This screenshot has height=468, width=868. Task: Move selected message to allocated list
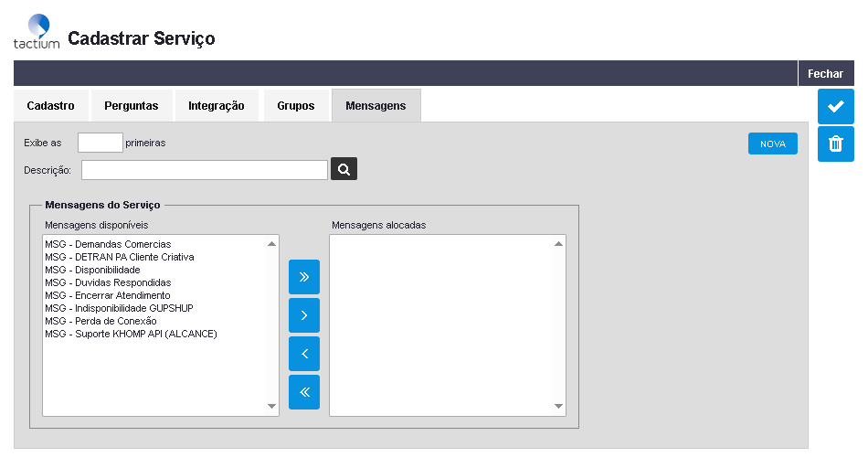304,315
